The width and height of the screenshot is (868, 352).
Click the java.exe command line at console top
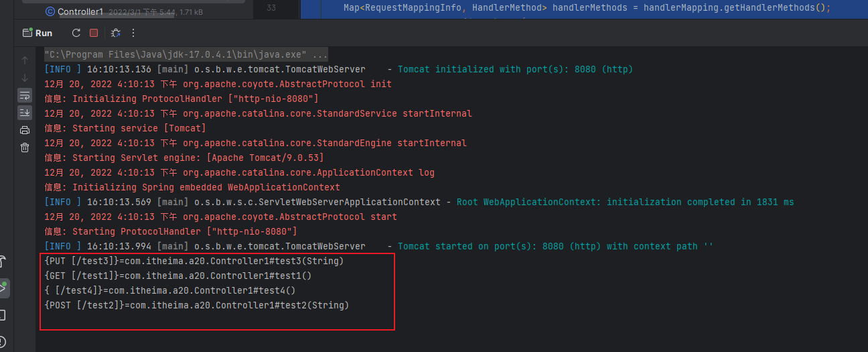click(x=186, y=54)
